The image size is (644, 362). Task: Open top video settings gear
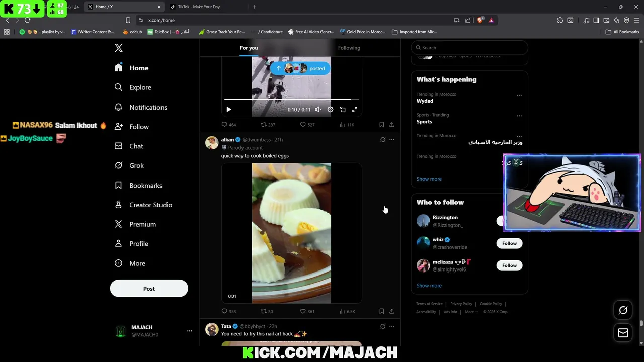pos(330,109)
